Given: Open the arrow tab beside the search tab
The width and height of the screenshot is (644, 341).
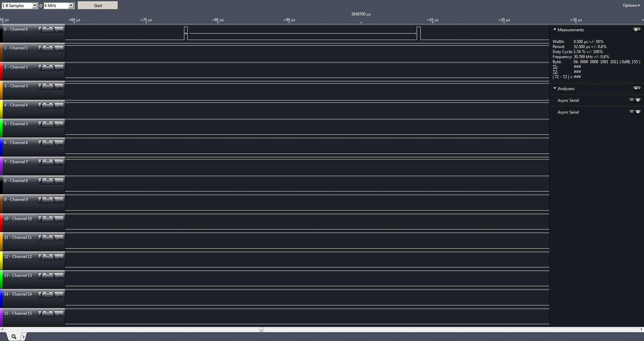Looking at the screenshot, I should [23, 336].
